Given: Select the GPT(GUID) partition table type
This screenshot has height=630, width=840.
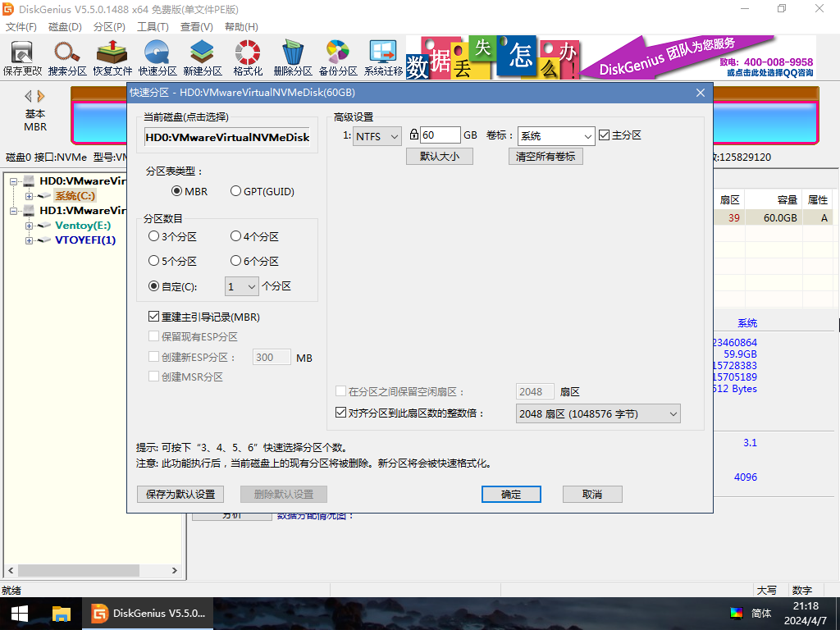Looking at the screenshot, I should pos(236,191).
